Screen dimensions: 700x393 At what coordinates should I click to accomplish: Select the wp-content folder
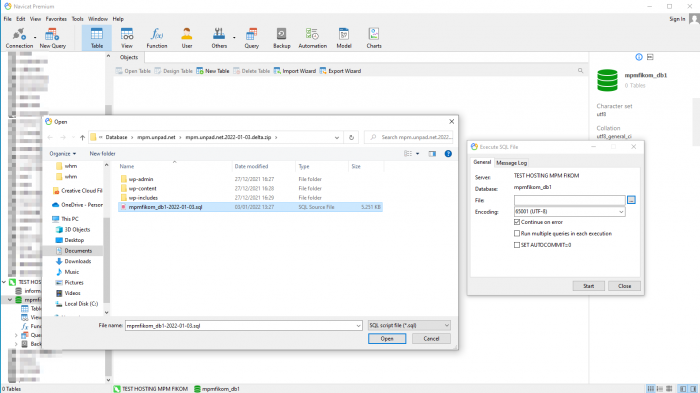point(142,188)
